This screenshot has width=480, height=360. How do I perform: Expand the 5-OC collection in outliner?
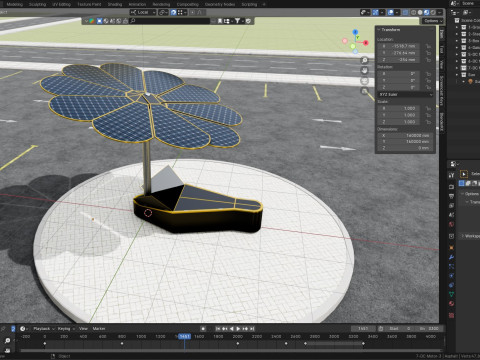[x=457, y=54]
